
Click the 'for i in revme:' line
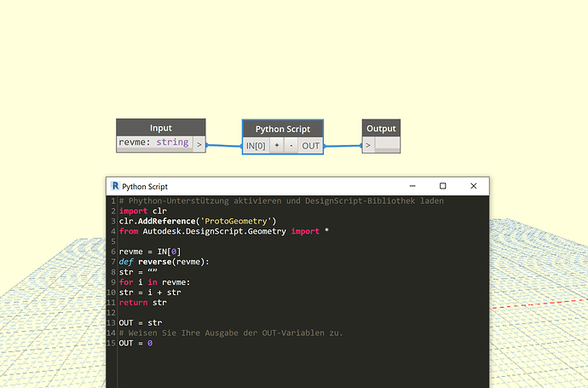[x=154, y=281]
